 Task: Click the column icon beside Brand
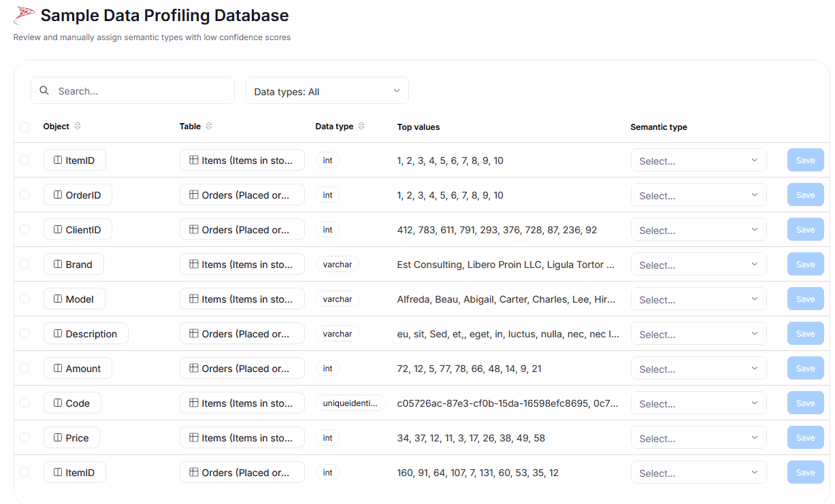(x=58, y=265)
